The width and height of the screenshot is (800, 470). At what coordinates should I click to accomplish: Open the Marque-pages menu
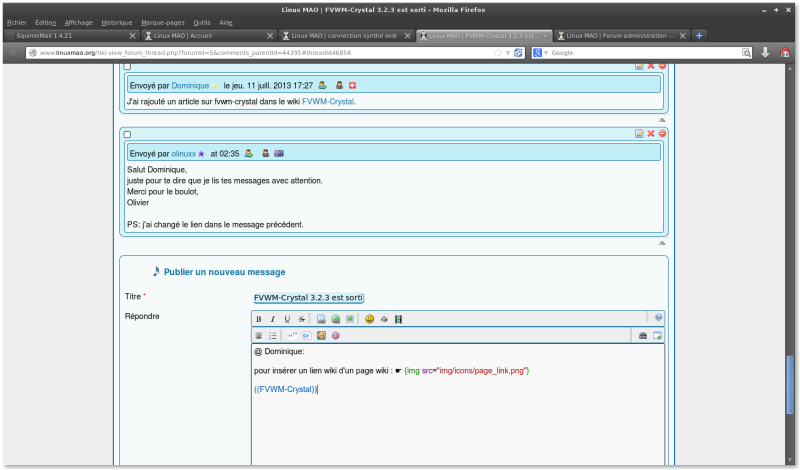point(162,21)
